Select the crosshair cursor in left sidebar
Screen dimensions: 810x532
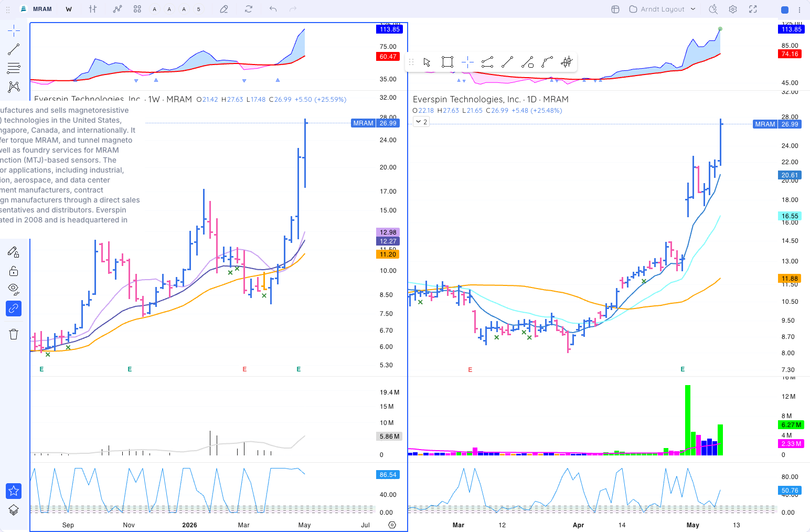(14, 30)
